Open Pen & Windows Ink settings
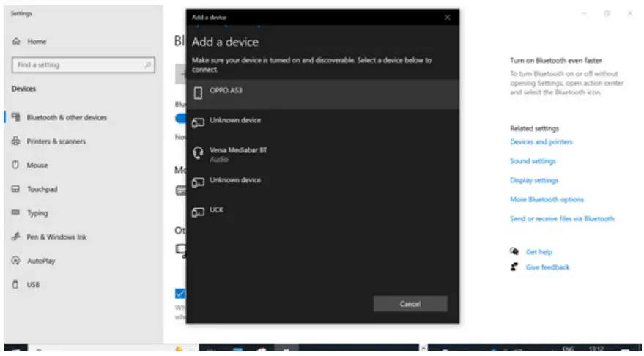The image size is (644, 356). 56,237
